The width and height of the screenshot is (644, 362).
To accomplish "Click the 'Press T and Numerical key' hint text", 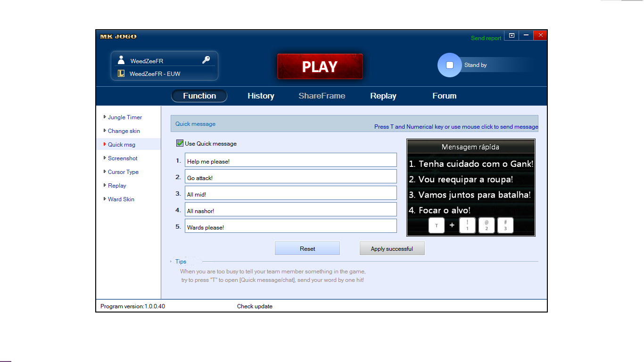I will click(x=456, y=127).
